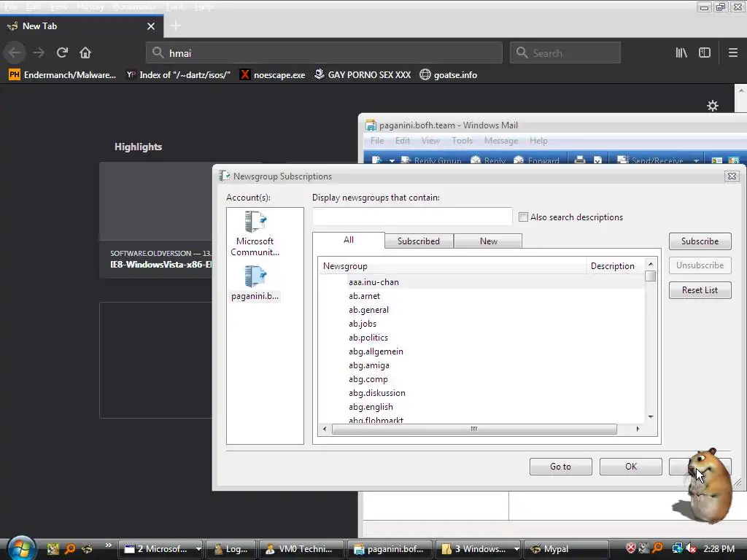747x560 pixels.
Task: Select the aaa.inu-chan newsgroup
Action: pyautogui.click(x=373, y=282)
